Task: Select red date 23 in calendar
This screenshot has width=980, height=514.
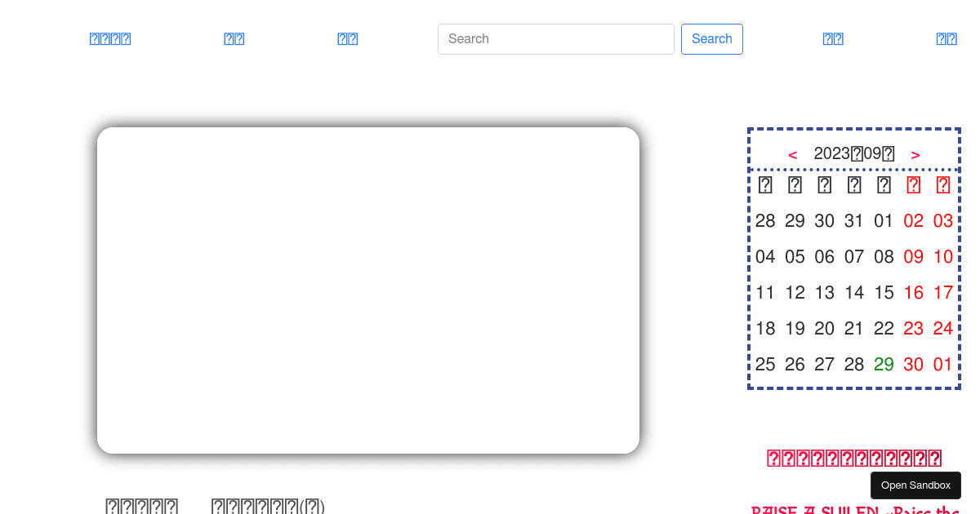Action: coord(914,329)
